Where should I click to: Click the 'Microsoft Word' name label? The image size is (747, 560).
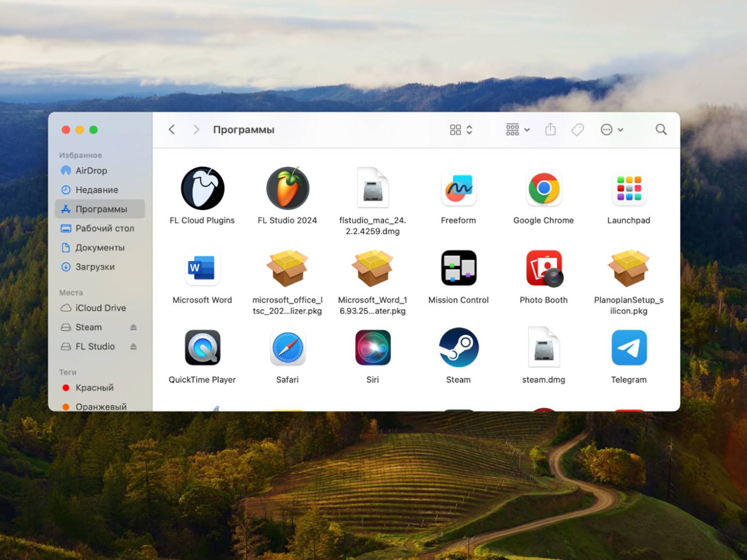point(202,300)
